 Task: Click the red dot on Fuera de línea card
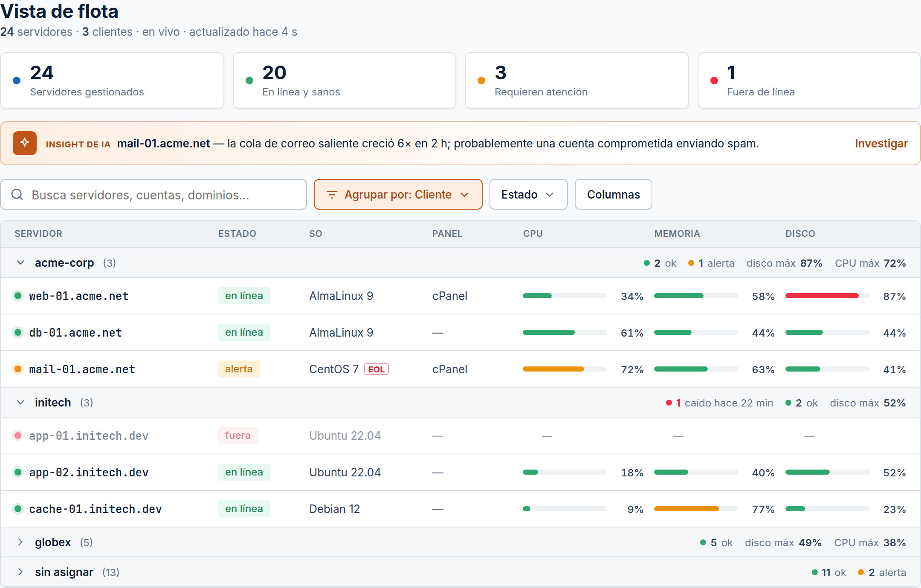714,81
